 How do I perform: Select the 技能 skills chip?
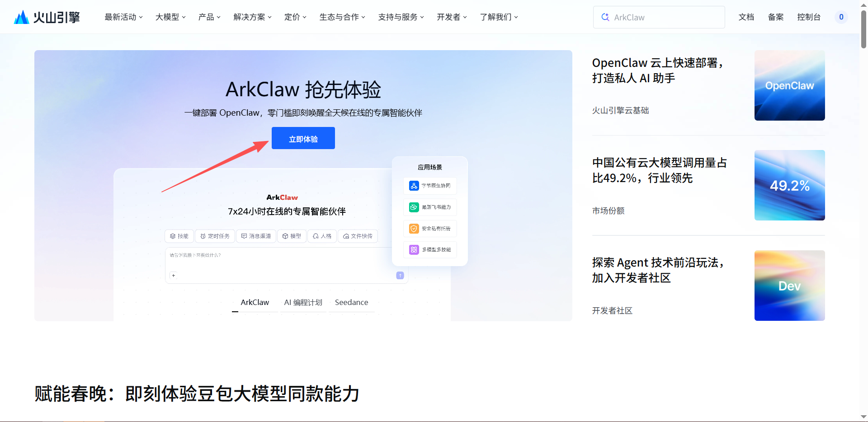[x=179, y=236]
